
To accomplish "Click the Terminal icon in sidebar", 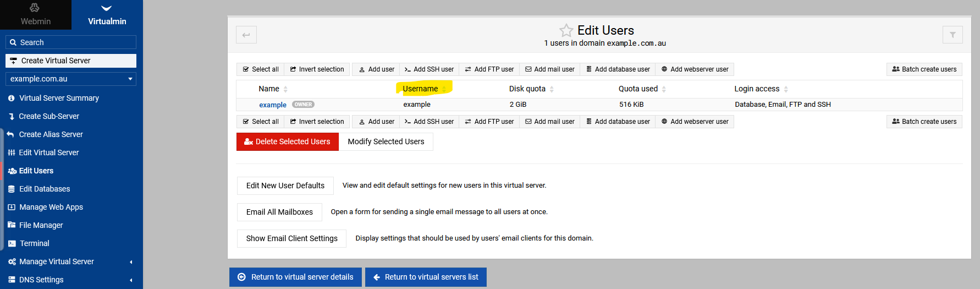I will (x=12, y=243).
